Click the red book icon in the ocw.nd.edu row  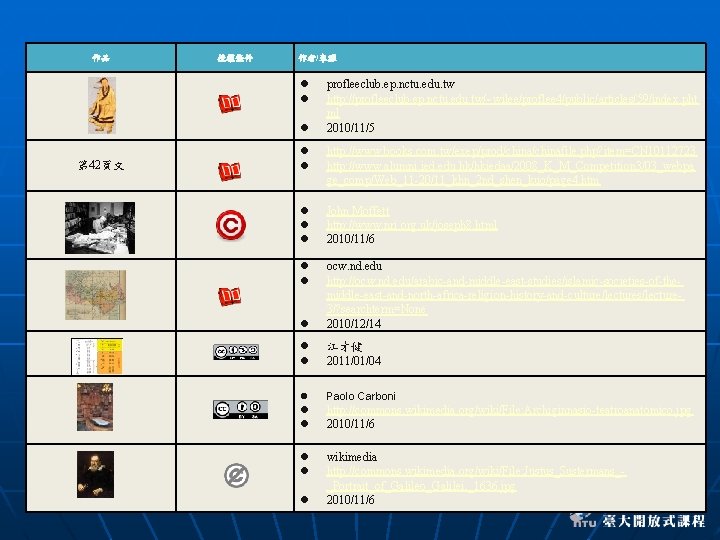230,296
